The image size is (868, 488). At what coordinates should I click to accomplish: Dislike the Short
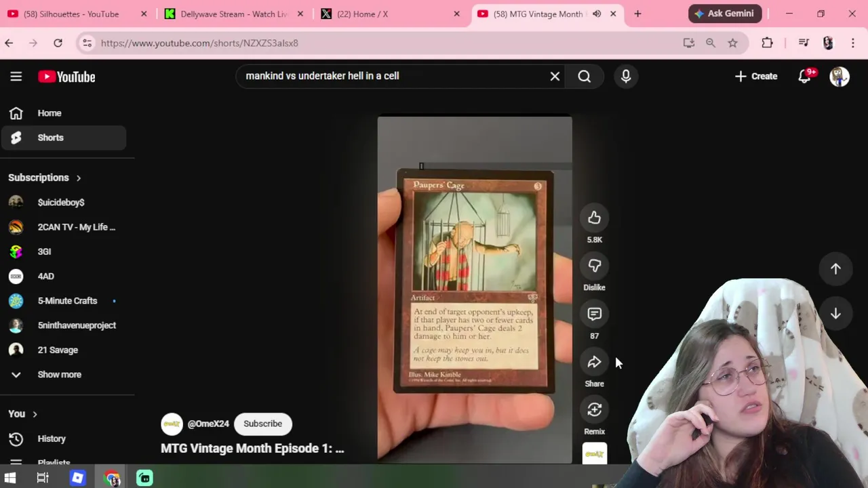coord(594,266)
